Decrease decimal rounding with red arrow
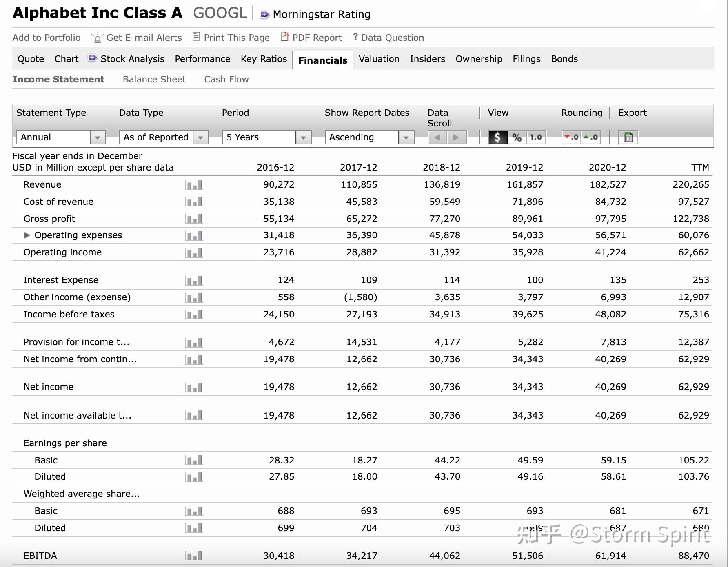 571,137
